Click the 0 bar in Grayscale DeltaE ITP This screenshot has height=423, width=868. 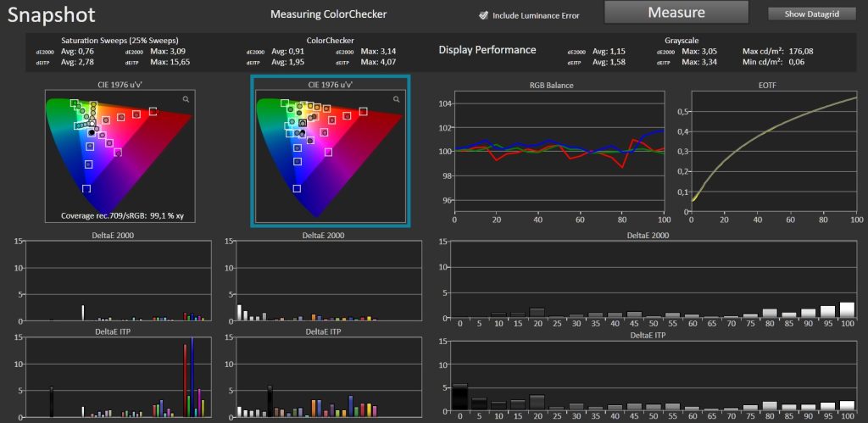pyautogui.click(x=460, y=397)
